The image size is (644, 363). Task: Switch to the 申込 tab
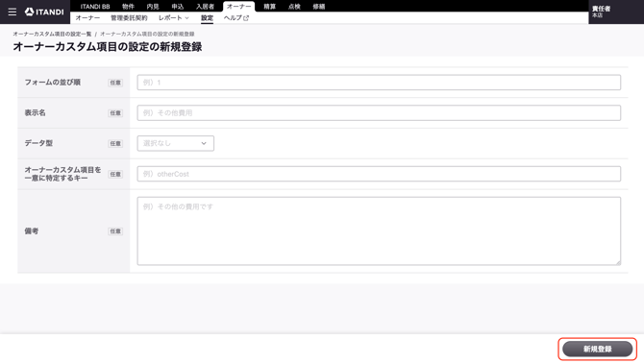click(x=178, y=7)
